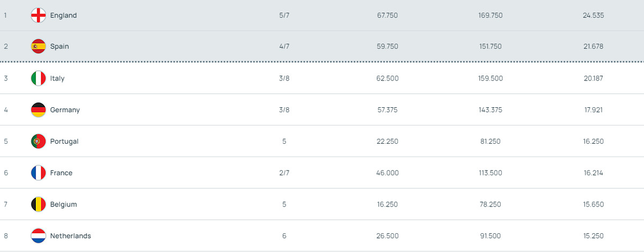Select the Belgium country name
644x252 pixels.
[x=63, y=204]
